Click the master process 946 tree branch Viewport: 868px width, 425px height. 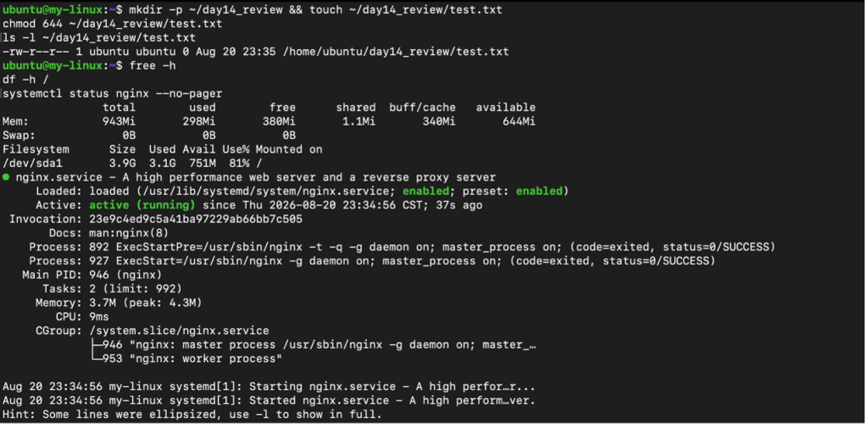[313, 344]
